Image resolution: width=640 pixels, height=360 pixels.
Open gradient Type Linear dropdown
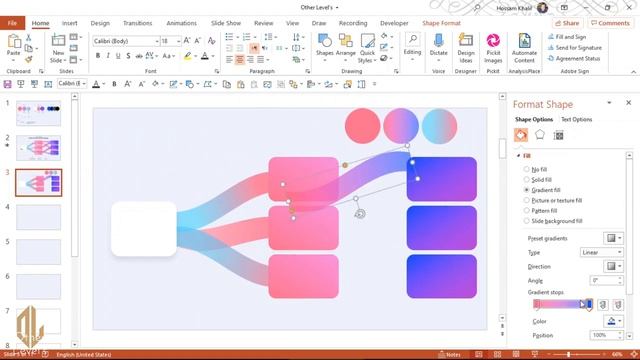602,252
